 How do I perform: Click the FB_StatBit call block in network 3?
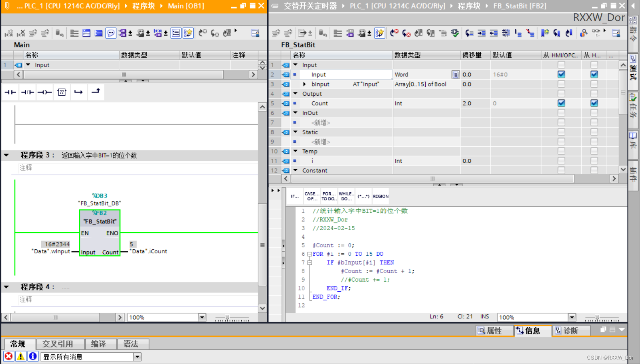(100, 233)
